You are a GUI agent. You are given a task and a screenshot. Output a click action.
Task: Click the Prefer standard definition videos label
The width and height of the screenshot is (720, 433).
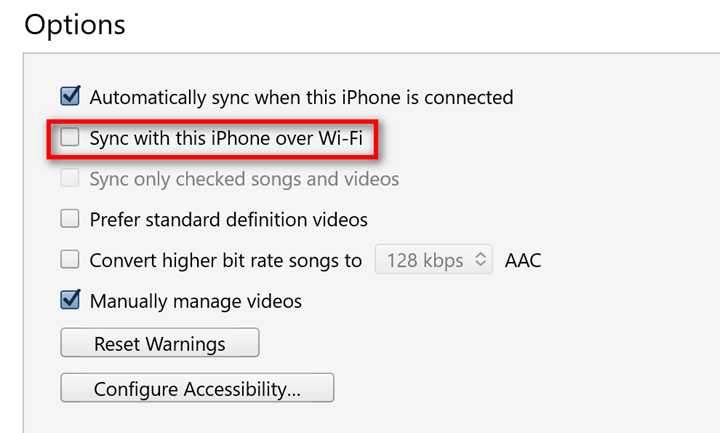tap(229, 219)
